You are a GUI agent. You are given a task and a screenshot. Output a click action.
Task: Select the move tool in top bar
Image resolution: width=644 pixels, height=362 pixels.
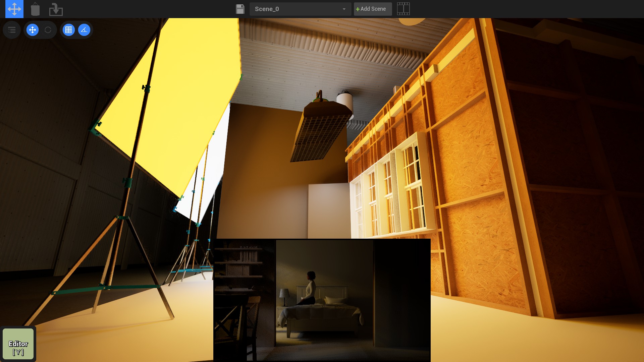[x=14, y=9]
